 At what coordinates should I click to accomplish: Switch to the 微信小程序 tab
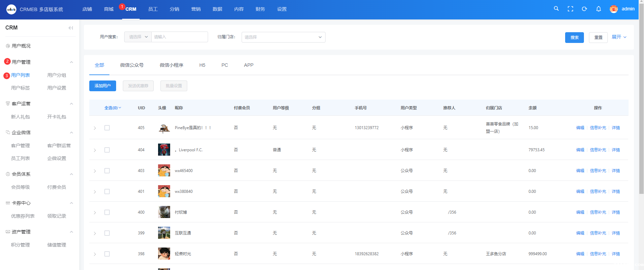point(171,65)
